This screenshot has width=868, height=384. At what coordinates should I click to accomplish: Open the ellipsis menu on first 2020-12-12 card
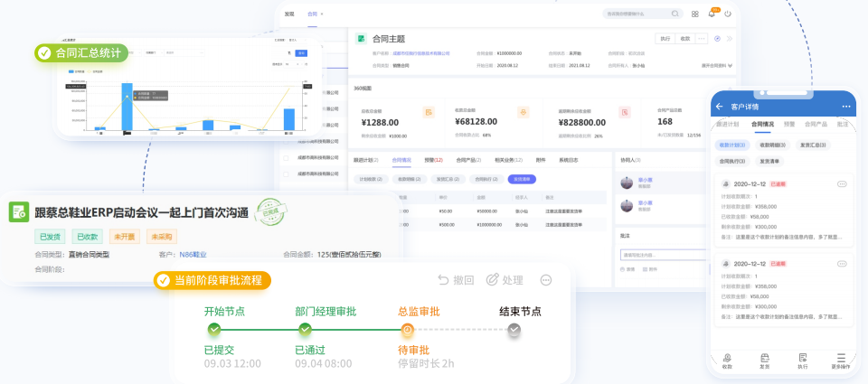(842, 184)
